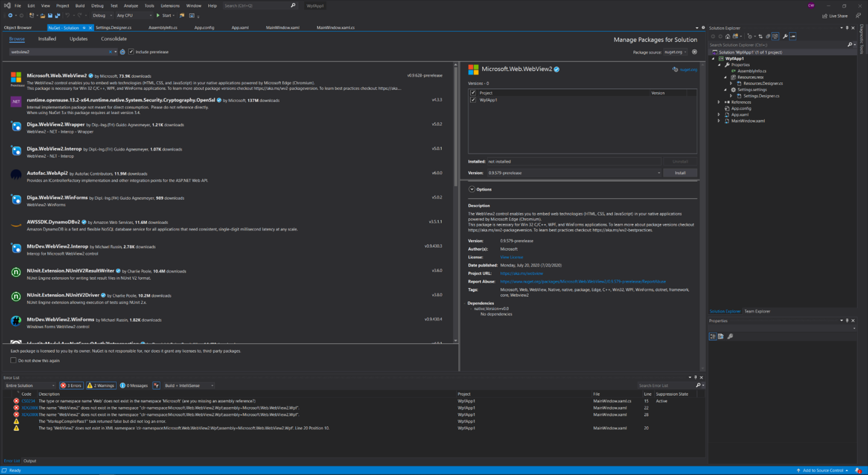This screenshot has height=475, width=868.
Task: Click the refresh icon beside the webview2 search
Action: (x=123, y=52)
